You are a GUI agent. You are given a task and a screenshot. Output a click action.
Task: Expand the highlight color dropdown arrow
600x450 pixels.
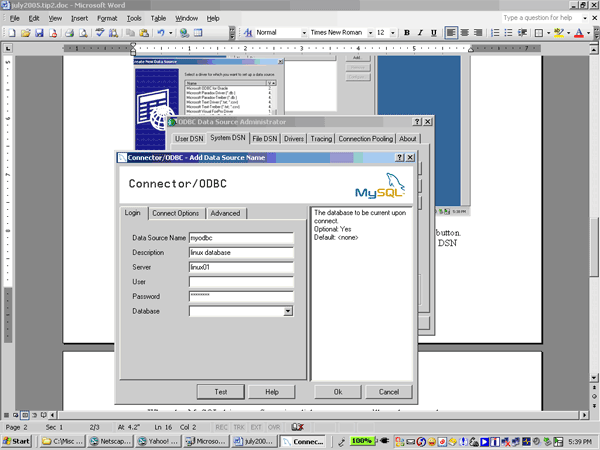coord(568,33)
